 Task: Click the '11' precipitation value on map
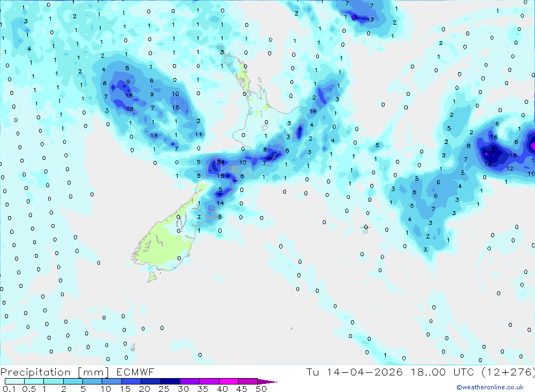tap(198, 134)
